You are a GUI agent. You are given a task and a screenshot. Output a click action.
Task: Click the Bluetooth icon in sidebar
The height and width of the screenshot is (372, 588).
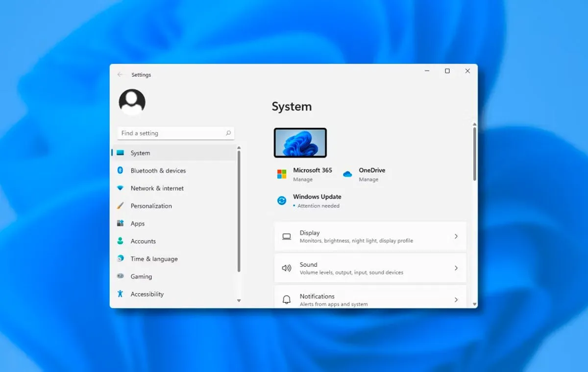120,170
